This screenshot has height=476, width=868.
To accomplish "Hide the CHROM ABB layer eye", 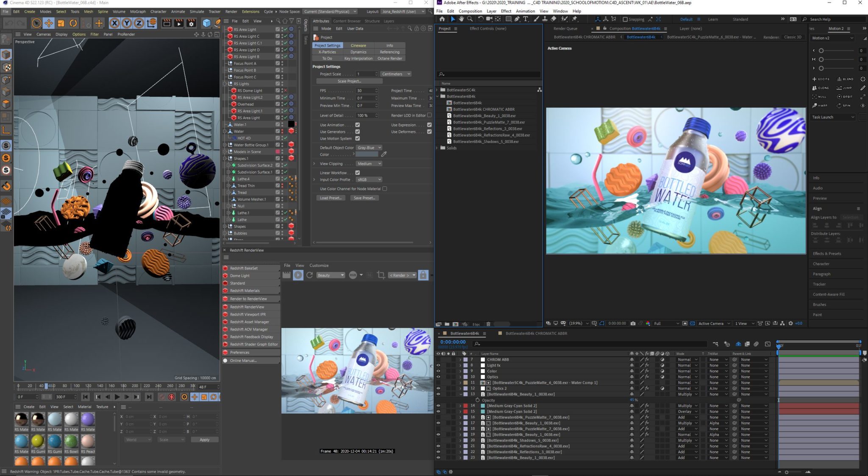I will [x=438, y=360].
